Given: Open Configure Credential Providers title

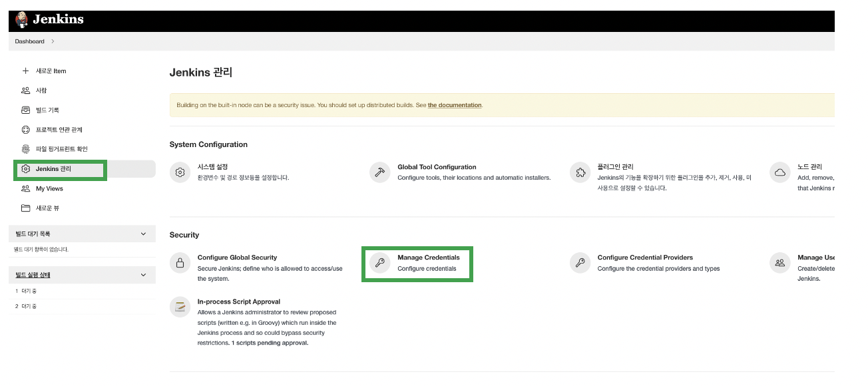Looking at the screenshot, I should point(645,258).
